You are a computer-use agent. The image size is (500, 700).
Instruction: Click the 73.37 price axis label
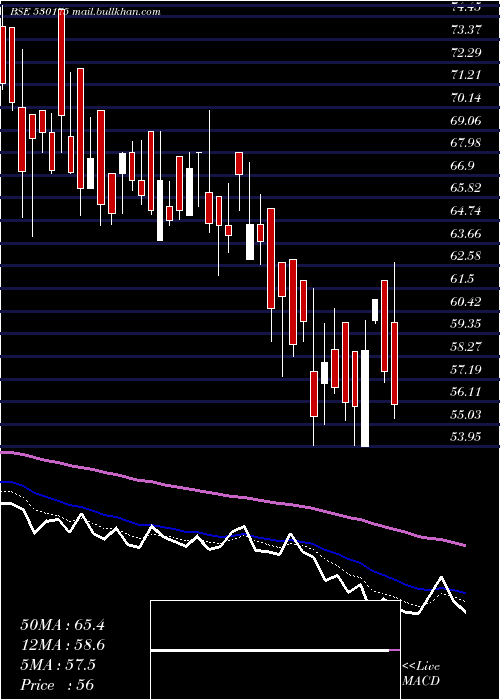click(x=466, y=30)
